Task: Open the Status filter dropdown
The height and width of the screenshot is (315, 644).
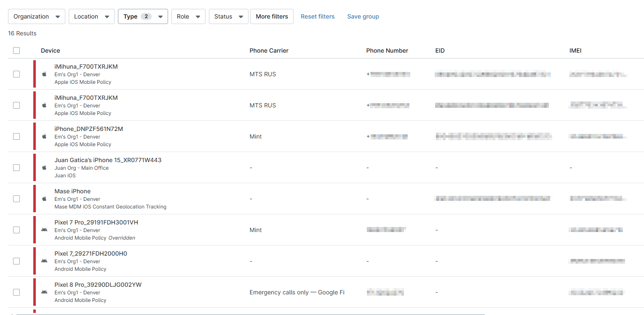Action: pyautogui.click(x=228, y=16)
